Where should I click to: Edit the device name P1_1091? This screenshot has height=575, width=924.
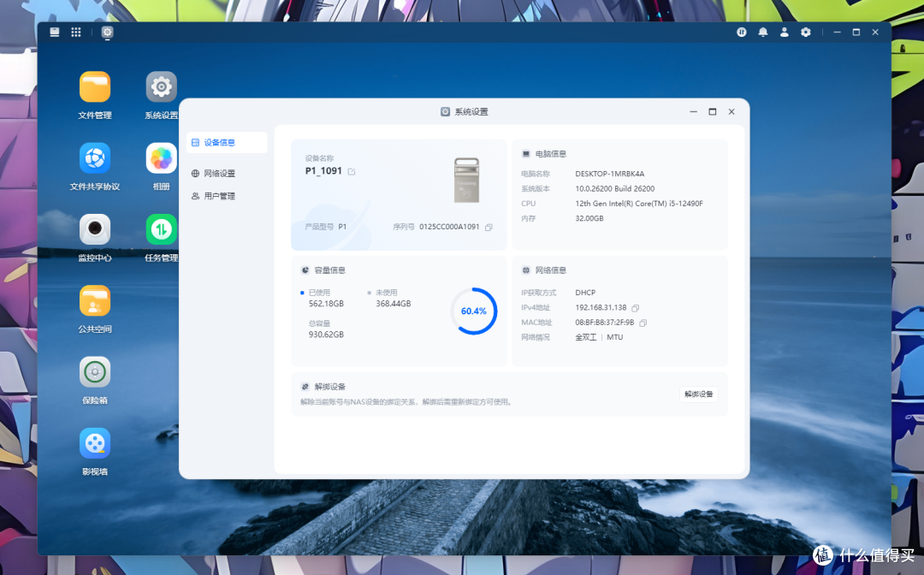(352, 171)
